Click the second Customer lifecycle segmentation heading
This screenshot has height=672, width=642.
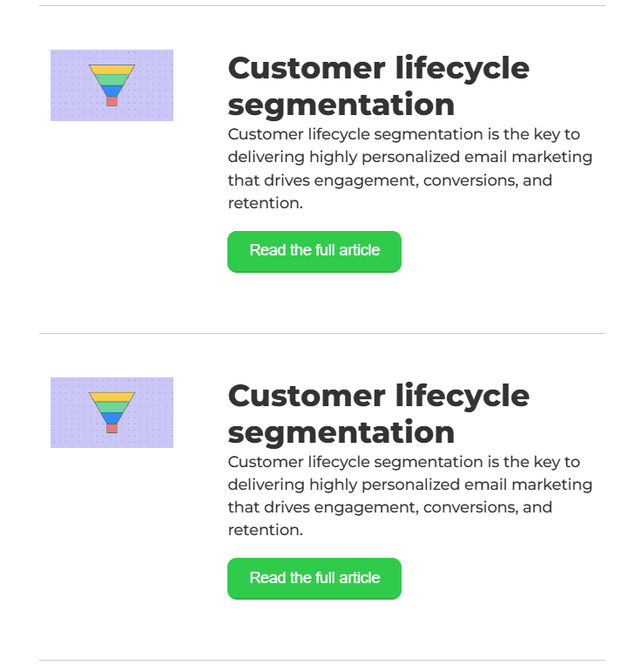(x=378, y=413)
